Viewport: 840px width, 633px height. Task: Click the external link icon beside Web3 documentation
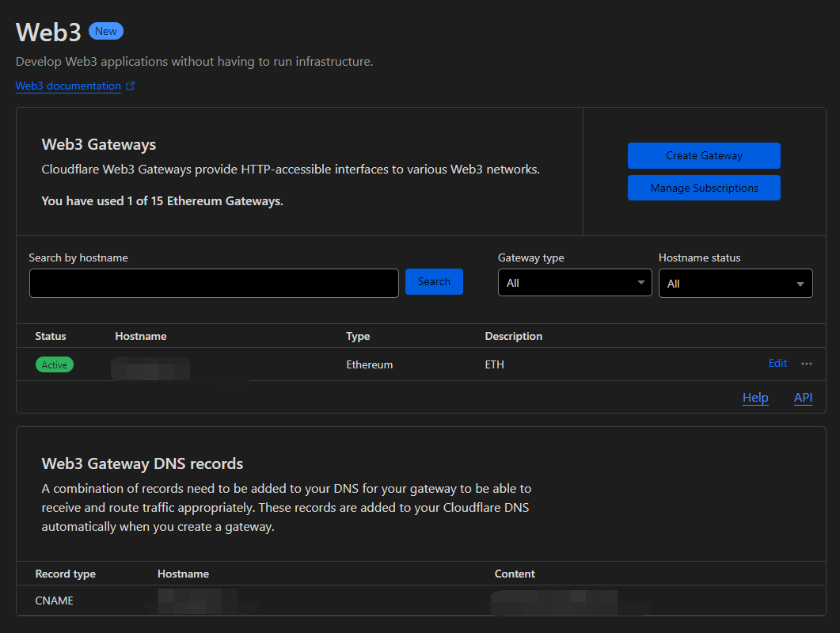(x=130, y=86)
